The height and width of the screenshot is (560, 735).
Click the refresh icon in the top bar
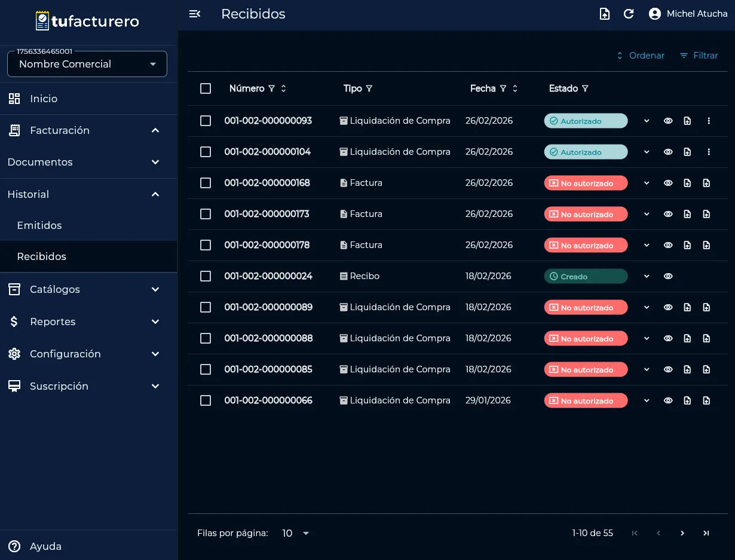coord(629,14)
